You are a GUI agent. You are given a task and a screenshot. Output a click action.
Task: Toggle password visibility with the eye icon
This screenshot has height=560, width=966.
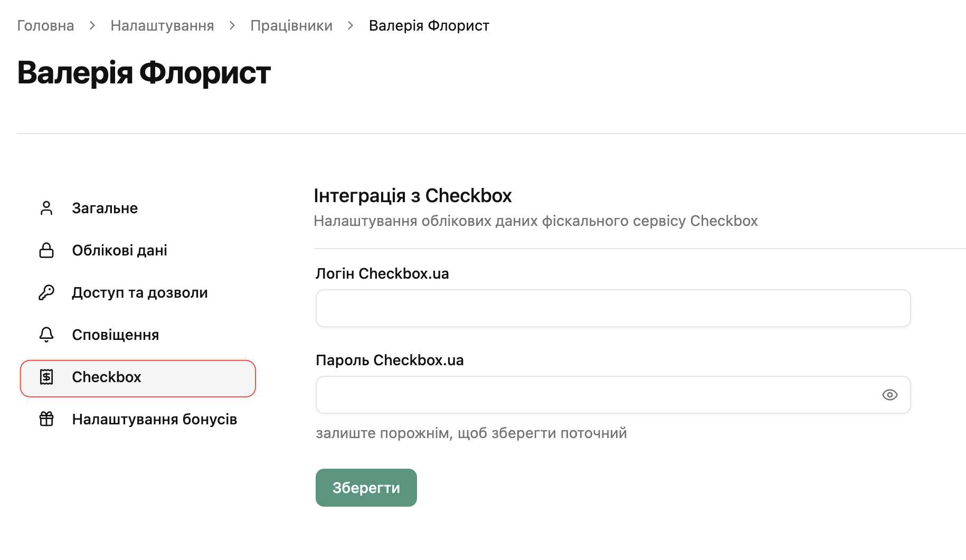tap(889, 395)
